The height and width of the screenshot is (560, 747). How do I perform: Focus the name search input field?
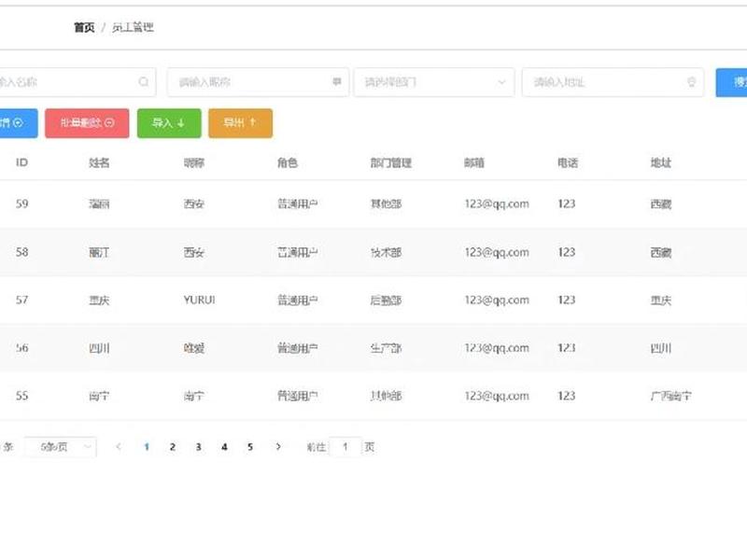point(77,82)
